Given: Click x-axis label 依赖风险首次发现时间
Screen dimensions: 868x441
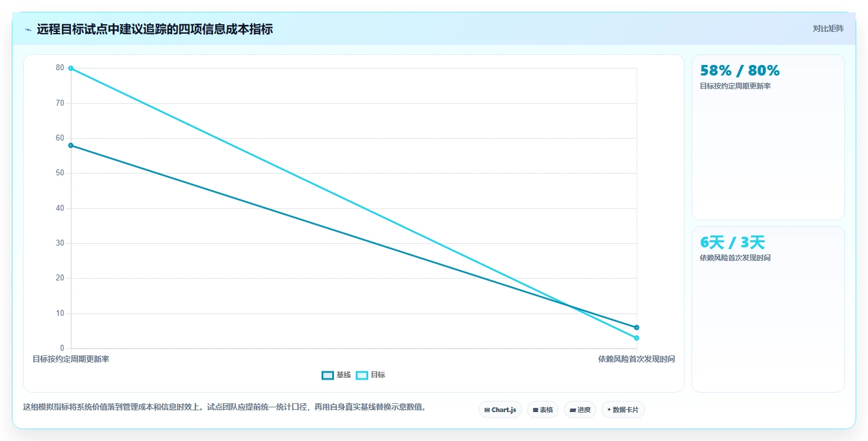Looking at the screenshot, I should click(x=637, y=359).
